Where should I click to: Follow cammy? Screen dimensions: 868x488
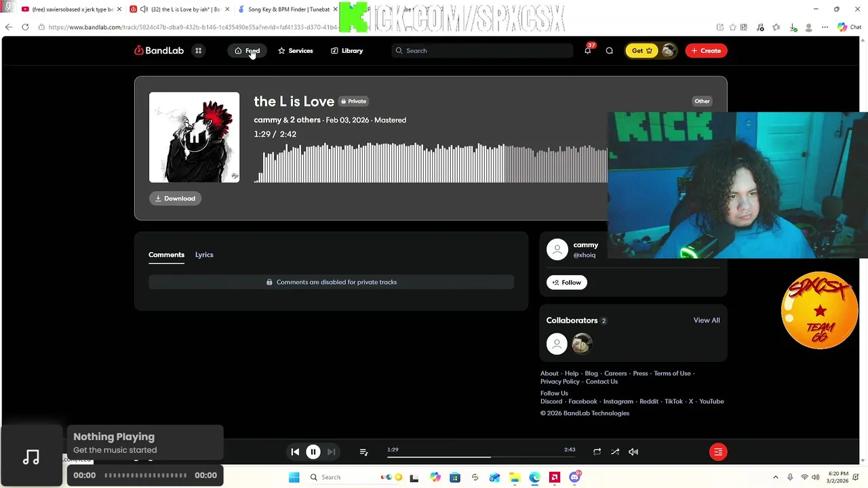pos(566,283)
